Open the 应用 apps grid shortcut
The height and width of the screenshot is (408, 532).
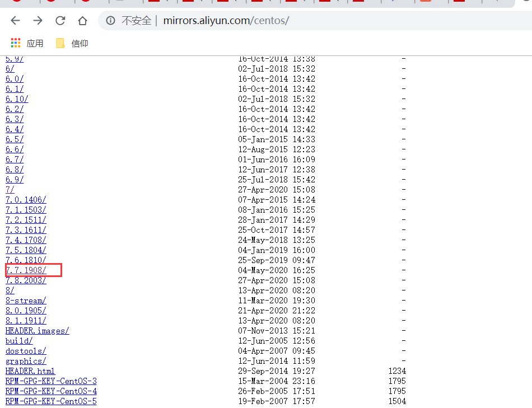tap(27, 44)
